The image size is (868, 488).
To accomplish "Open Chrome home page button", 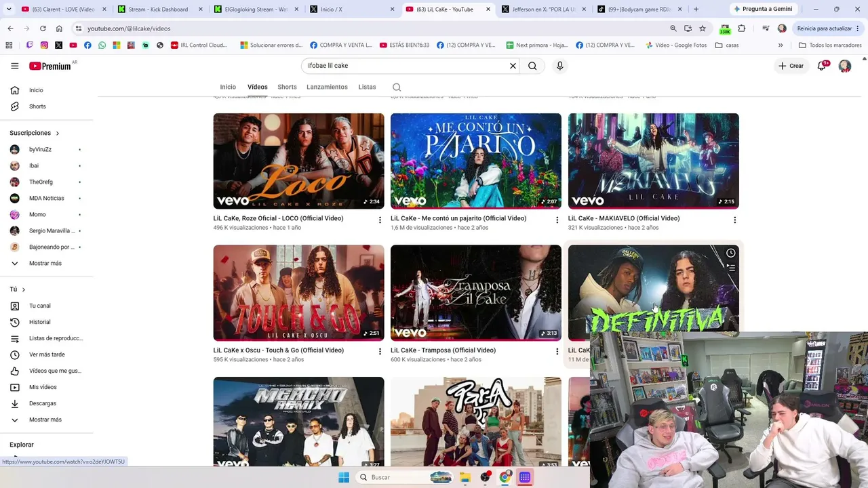I will click(x=59, y=28).
